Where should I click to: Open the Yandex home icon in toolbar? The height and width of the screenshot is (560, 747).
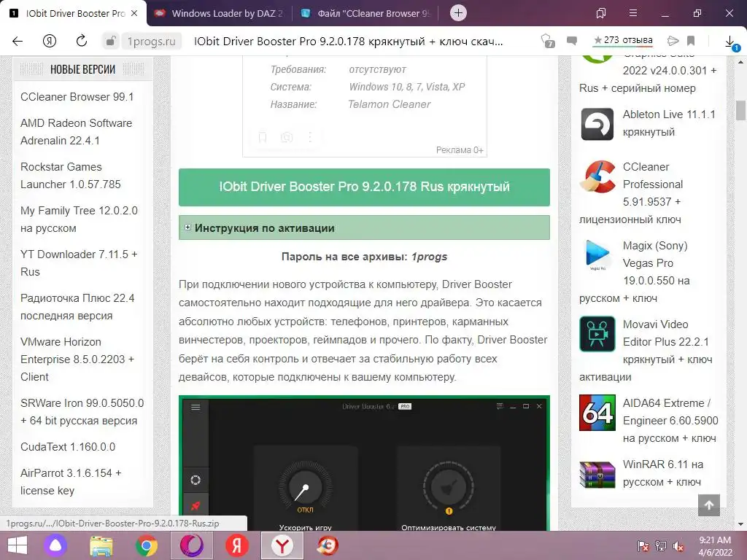pyautogui.click(x=49, y=42)
